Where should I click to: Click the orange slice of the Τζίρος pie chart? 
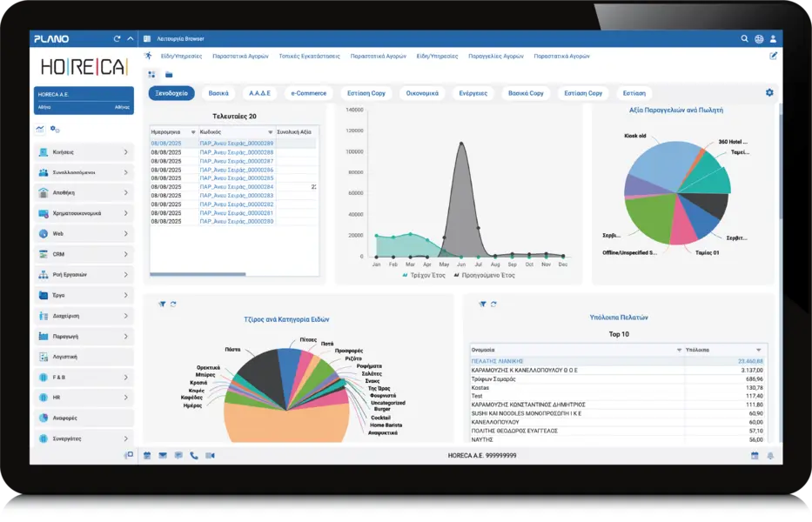(286, 425)
